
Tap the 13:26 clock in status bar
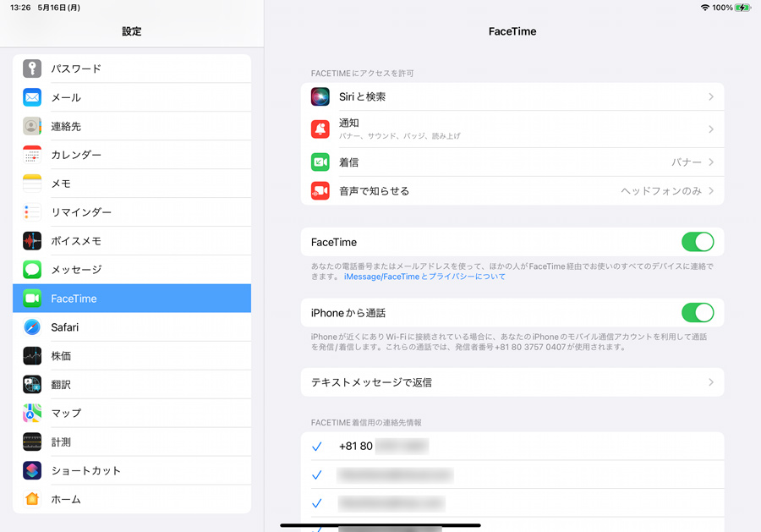pos(20,8)
